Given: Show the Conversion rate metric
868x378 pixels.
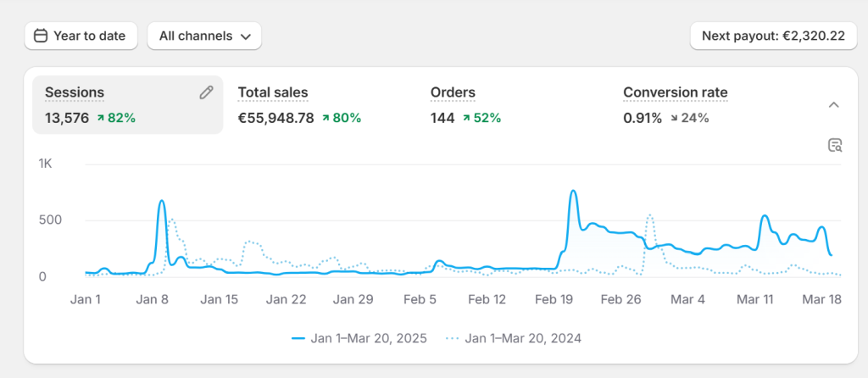Looking at the screenshot, I should [x=675, y=92].
